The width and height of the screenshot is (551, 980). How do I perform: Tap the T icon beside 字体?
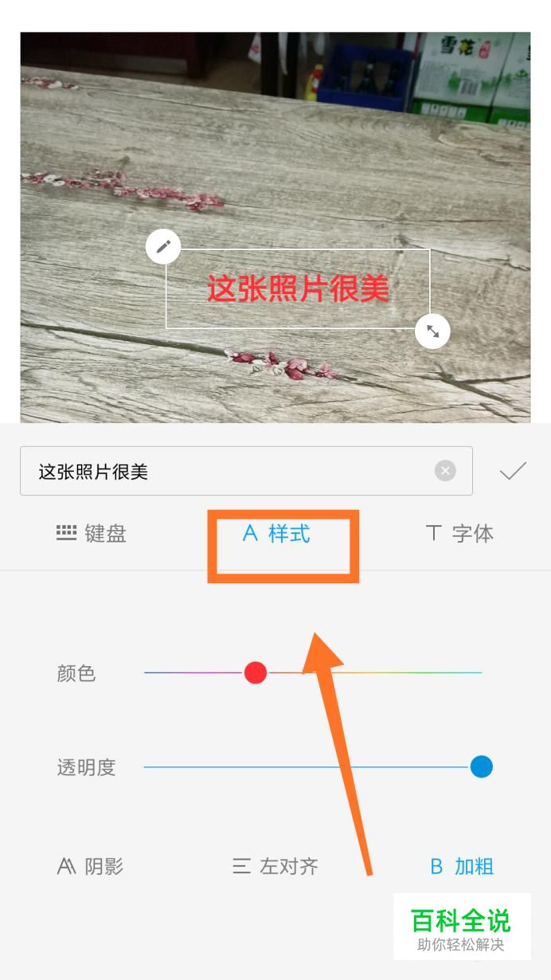(x=434, y=533)
